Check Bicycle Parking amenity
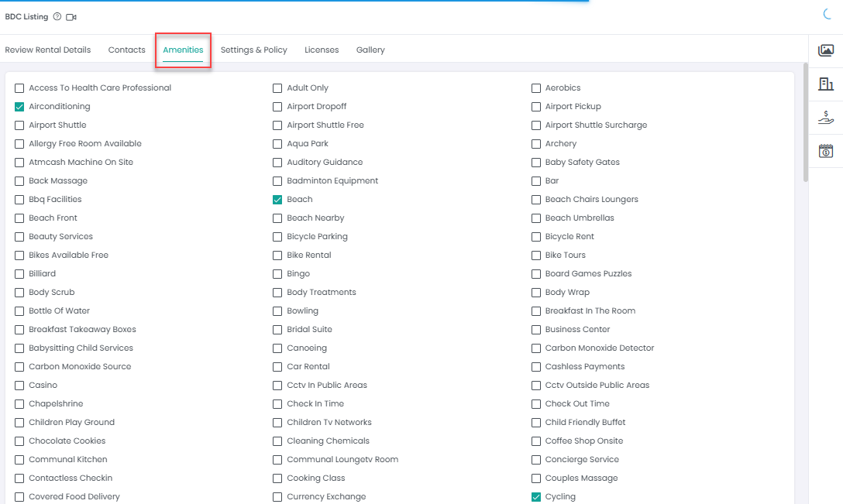Image resolution: width=843 pixels, height=504 pixels. click(277, 236)
